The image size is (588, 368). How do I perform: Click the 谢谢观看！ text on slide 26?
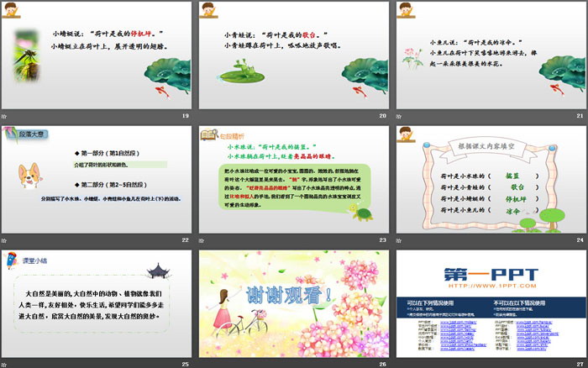click(x=289, y=295)
